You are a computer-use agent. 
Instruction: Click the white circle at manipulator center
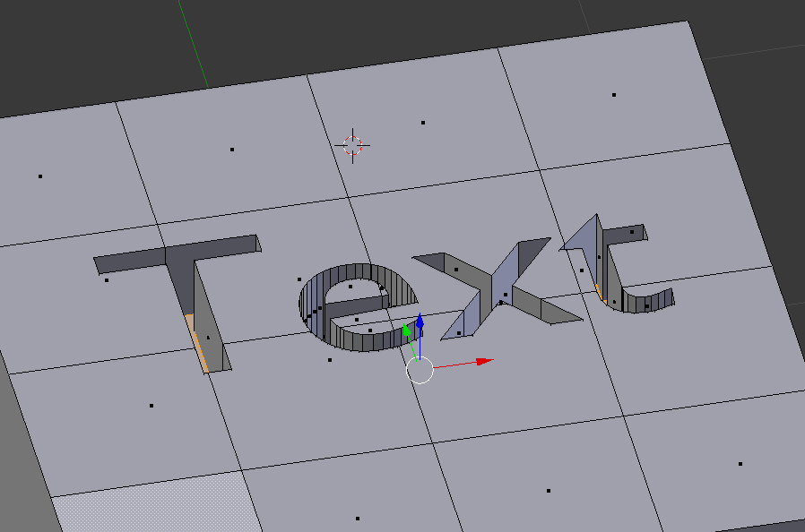coord(420,370)
